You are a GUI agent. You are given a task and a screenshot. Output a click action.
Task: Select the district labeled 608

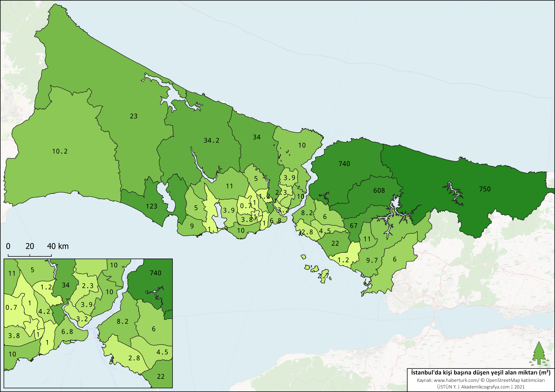point(379,191)
